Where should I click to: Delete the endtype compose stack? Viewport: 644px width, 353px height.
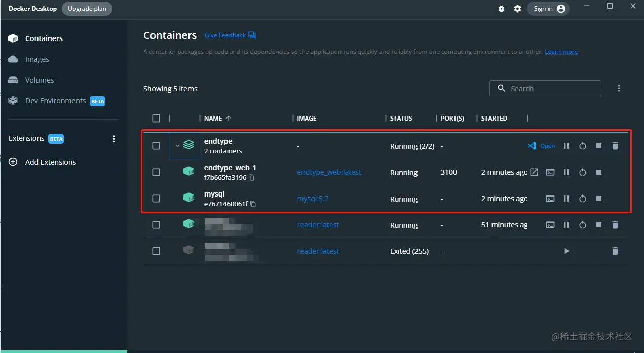point(615,146)
